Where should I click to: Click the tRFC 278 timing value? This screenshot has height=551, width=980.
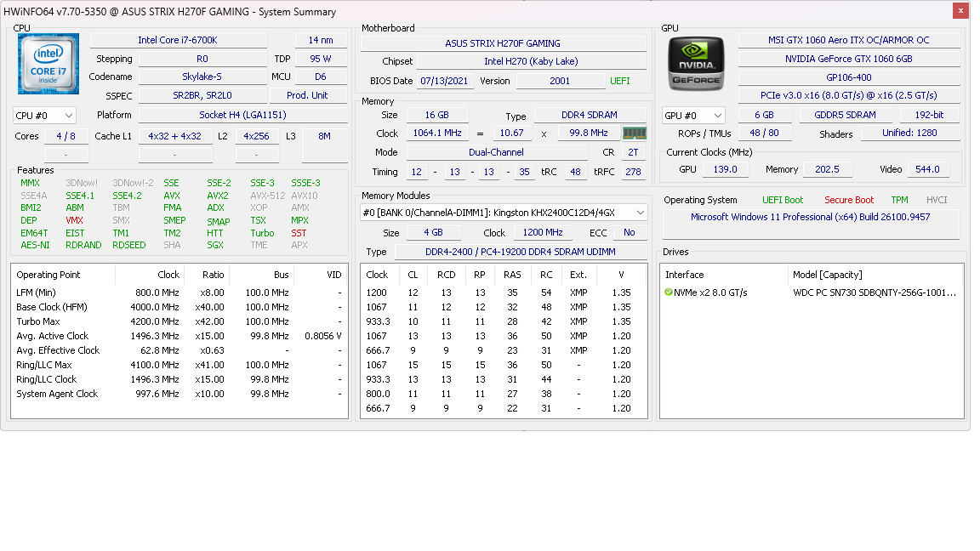click(633, 172)
